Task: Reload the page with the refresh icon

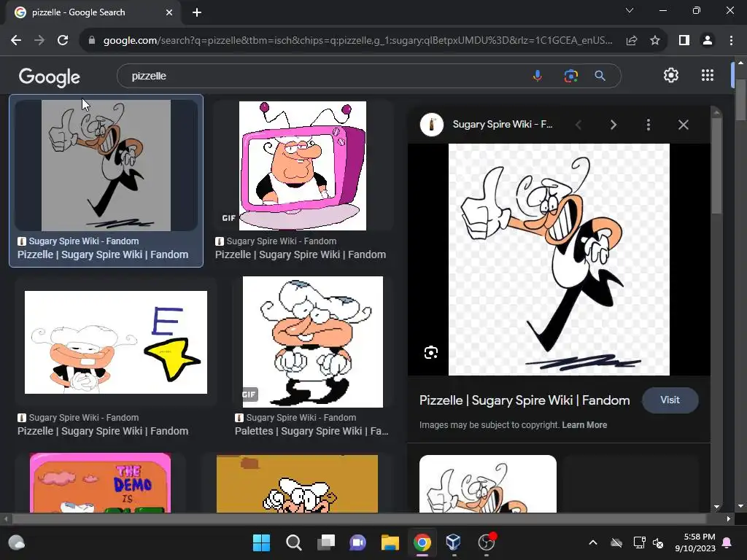Action: coord(63,41)
